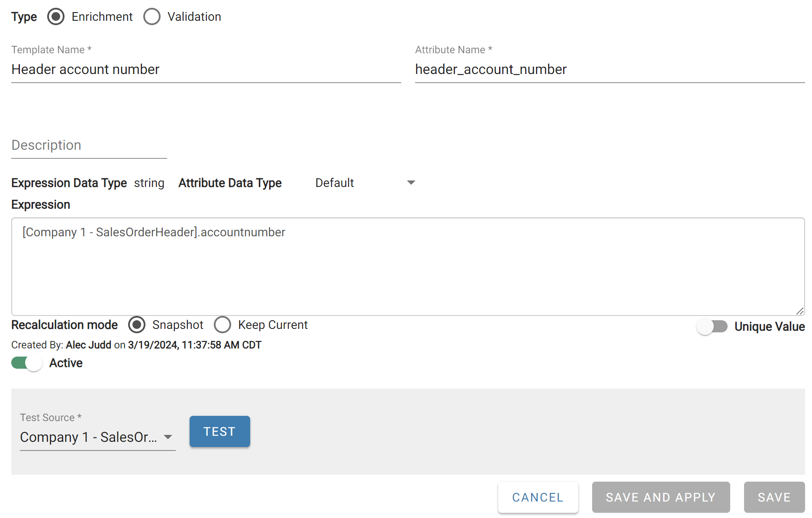Toggle the Unique Value switch
The width and height of the screenshot is (812, 518).
click(712, 327)
